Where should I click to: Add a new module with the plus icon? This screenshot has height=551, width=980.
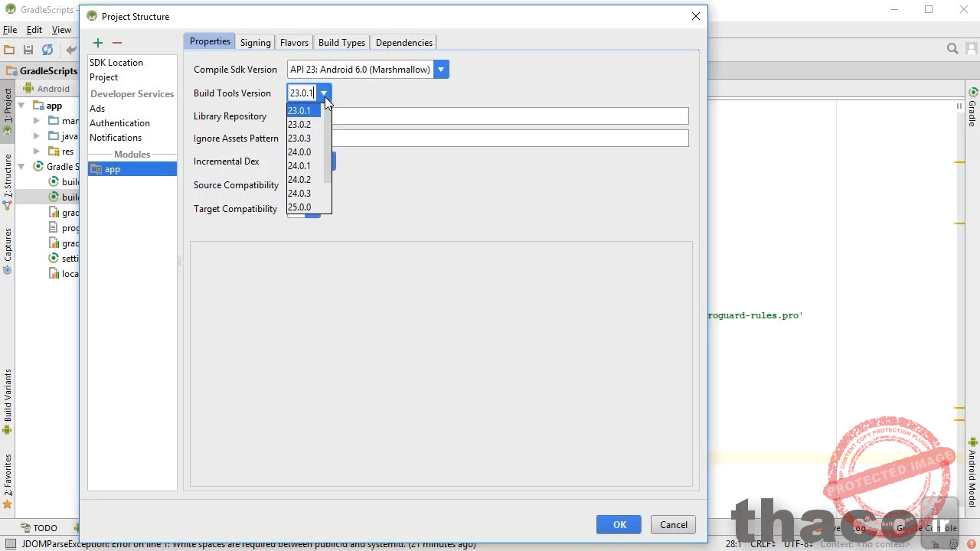point(97,43)
